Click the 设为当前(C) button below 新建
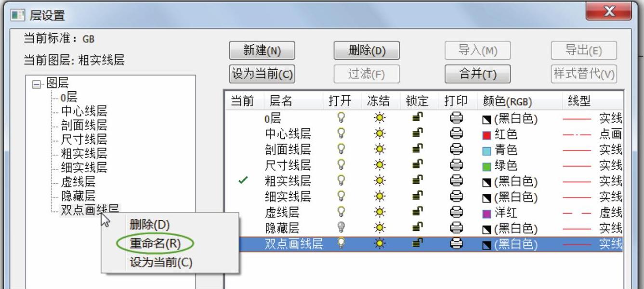644x289 pixels. point(262,74)
